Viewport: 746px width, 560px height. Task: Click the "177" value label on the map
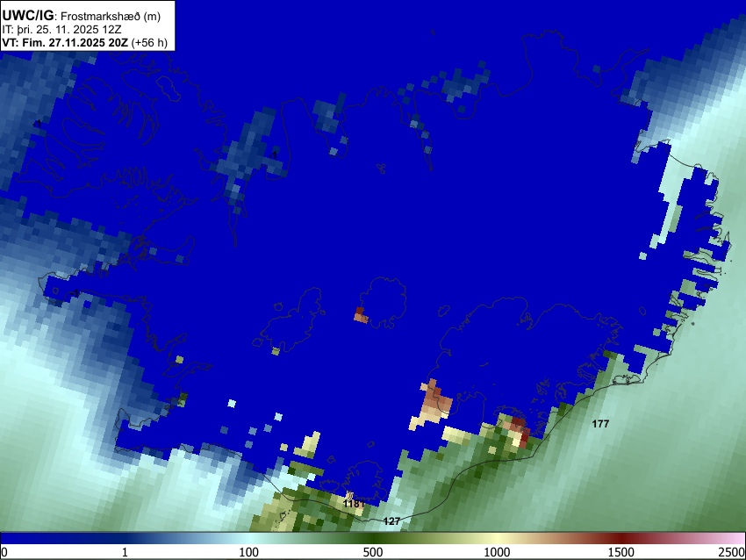600,423
